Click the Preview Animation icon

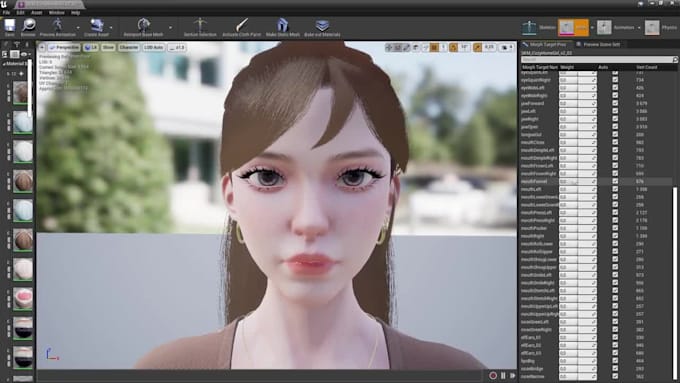point(57,25)
